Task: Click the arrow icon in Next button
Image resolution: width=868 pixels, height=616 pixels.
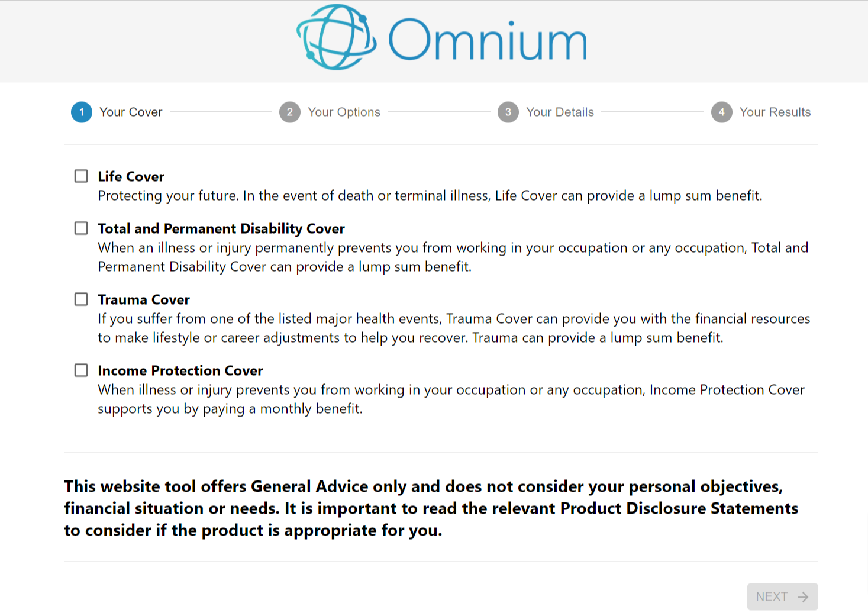Action: pos(803,597)
